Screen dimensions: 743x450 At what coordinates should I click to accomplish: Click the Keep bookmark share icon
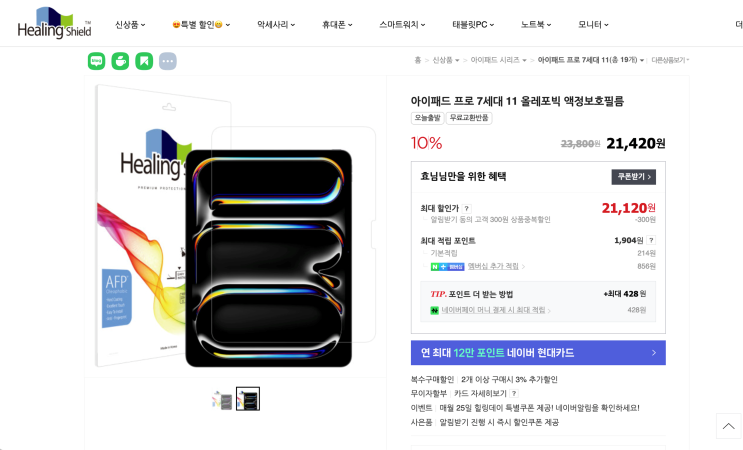coord(144,61)
